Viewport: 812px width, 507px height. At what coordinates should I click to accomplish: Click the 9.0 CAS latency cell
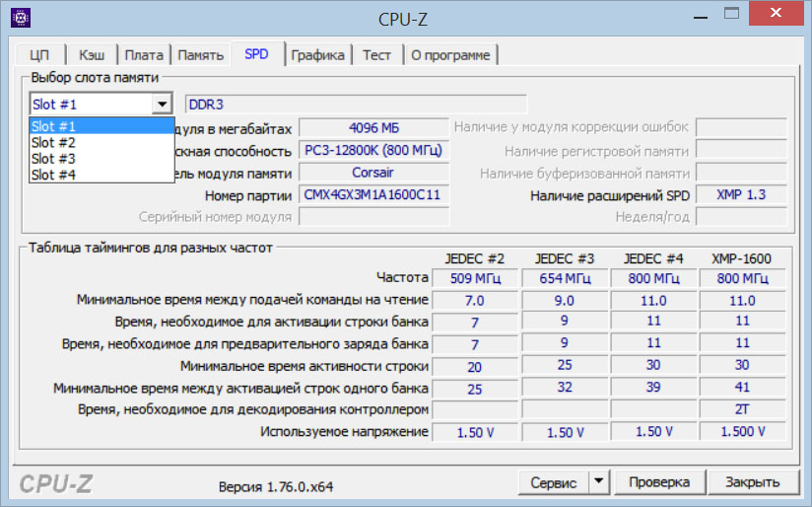pyautogui.click(x=565, y=301)
